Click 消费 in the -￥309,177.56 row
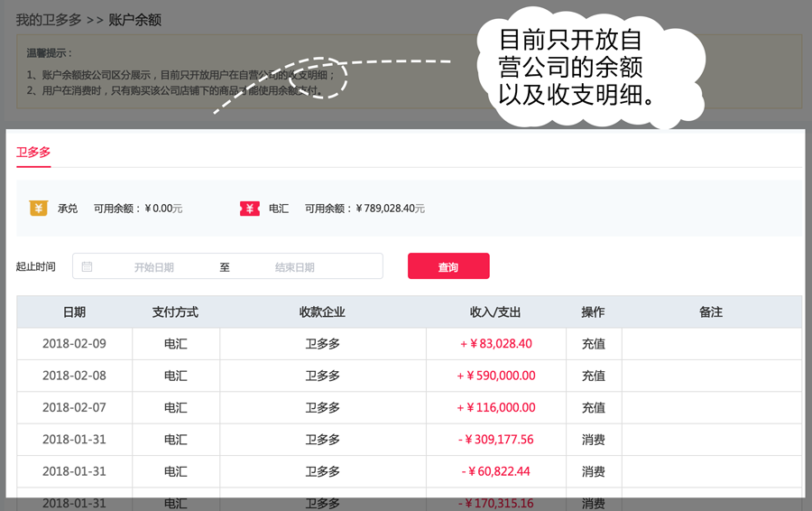 594,440
